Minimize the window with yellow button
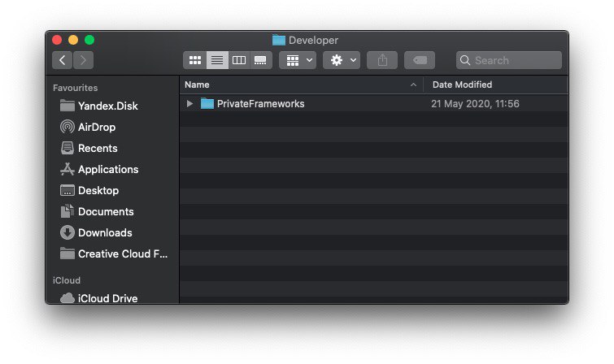 pyautogui.click(x=73, y=40)
